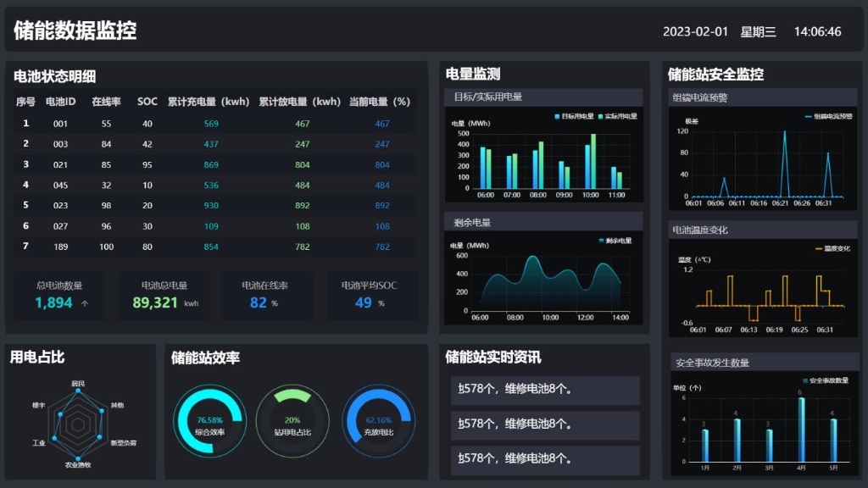Click the 安全事故数量 legend icon
This screenshot has width=868, height=488.
click(804, 380)
